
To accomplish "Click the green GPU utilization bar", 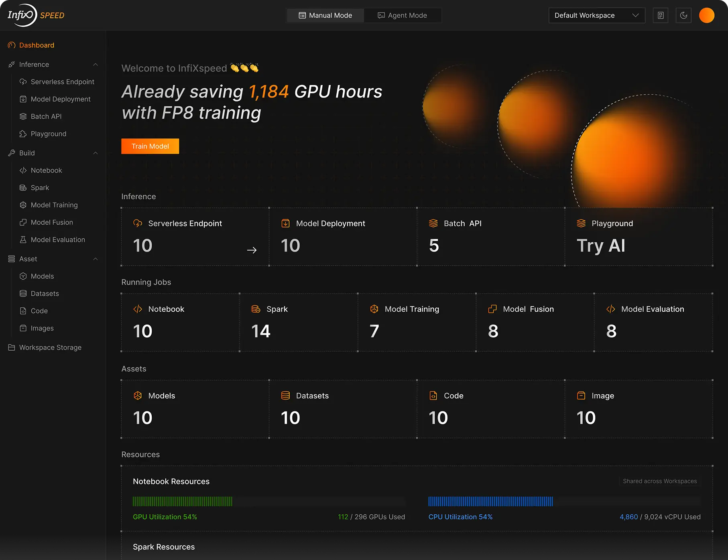I will (x=183, y=501).
